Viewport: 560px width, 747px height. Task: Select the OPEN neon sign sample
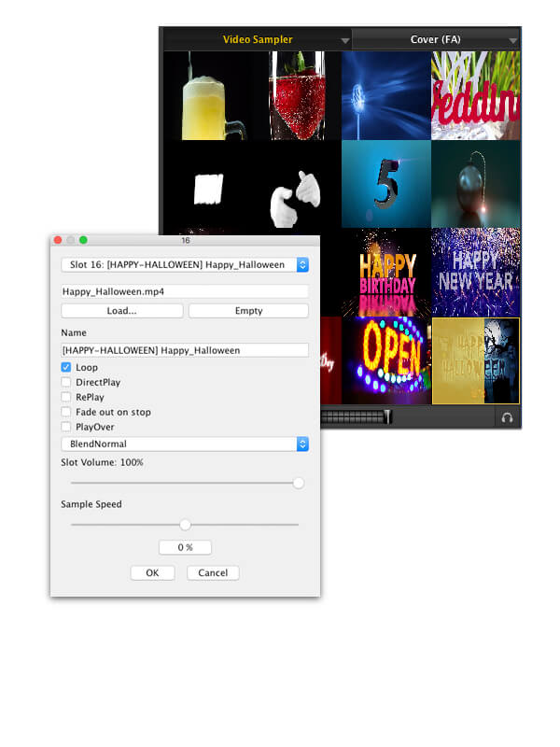point(385,360)
